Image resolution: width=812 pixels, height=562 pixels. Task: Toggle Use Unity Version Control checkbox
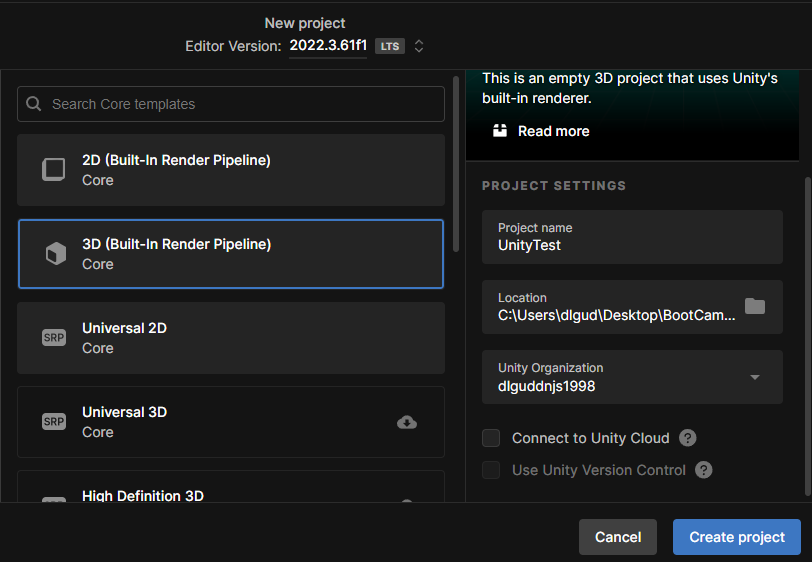coord(491,470)
